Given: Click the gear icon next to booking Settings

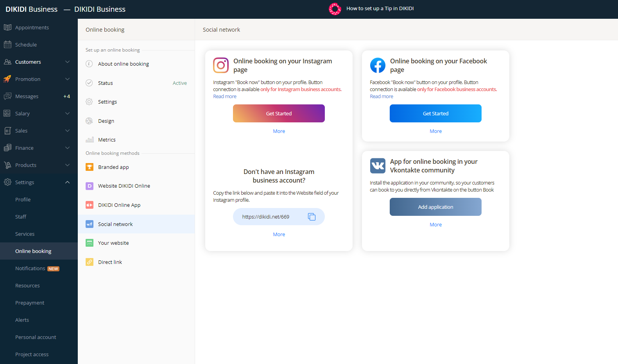Looking at the screenshot, I should click(x=89, y=102).
